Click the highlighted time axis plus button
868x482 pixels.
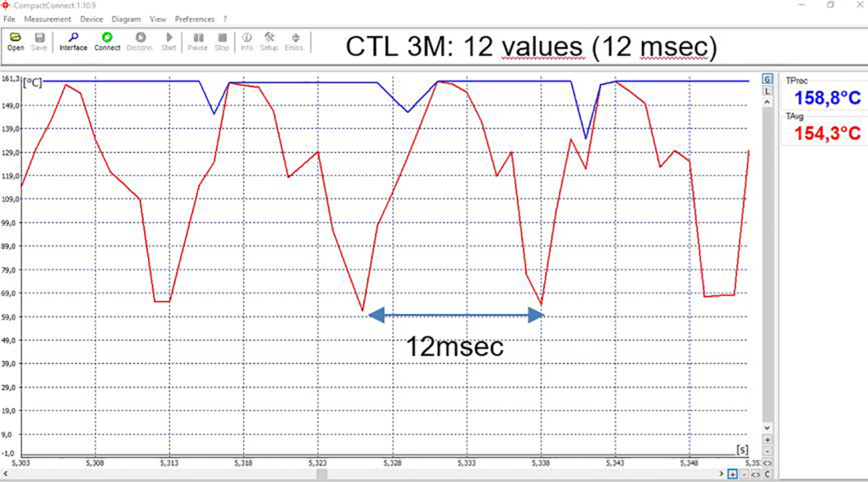732,474
